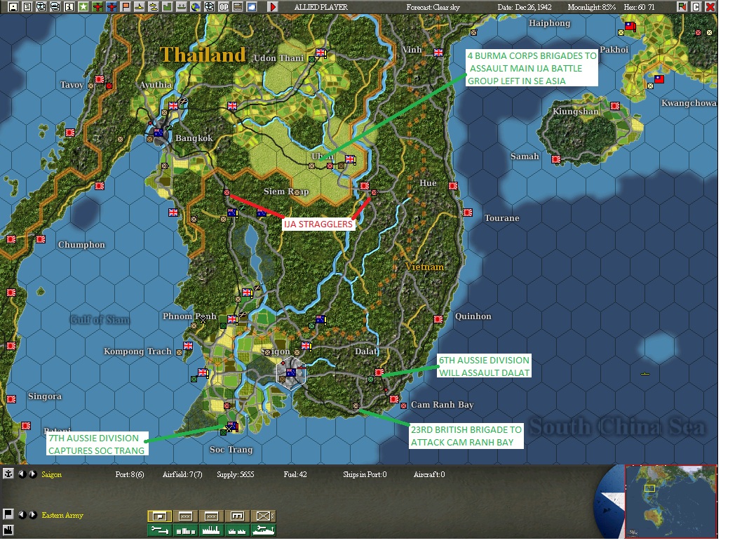756x543 pixels.
Task: Select the Japanese unit at Tourane
Action: [468, 212]
